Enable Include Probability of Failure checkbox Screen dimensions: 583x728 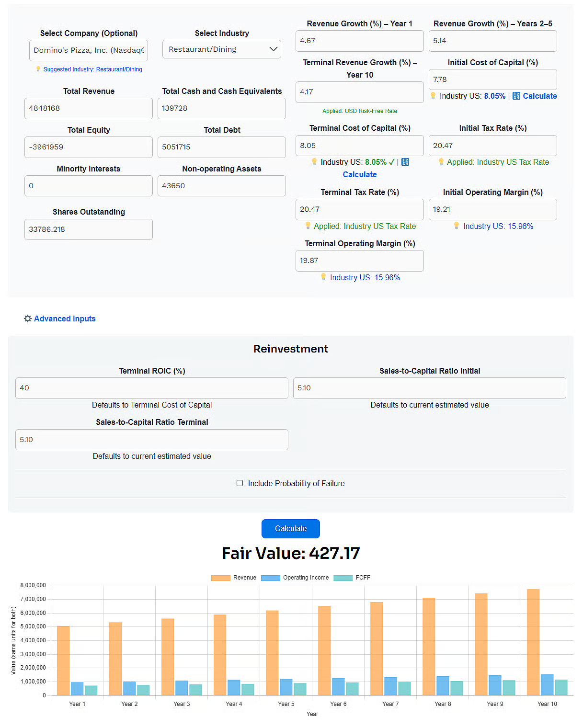(x=240, y=483)
